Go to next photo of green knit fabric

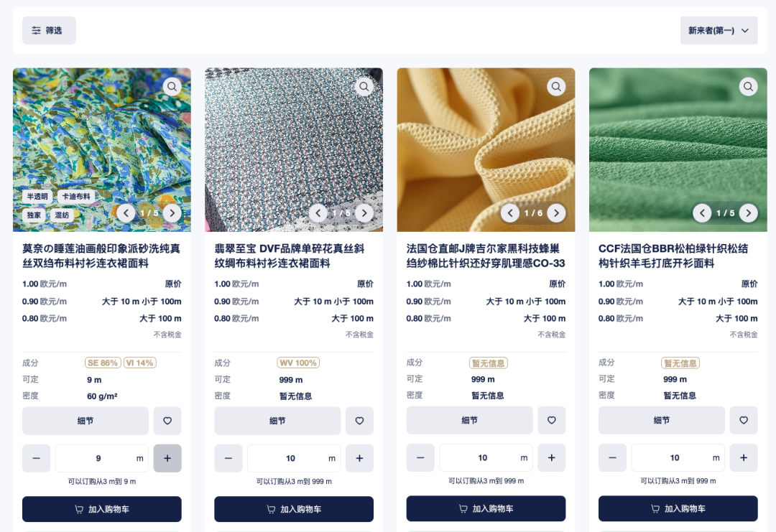point(748,213)
